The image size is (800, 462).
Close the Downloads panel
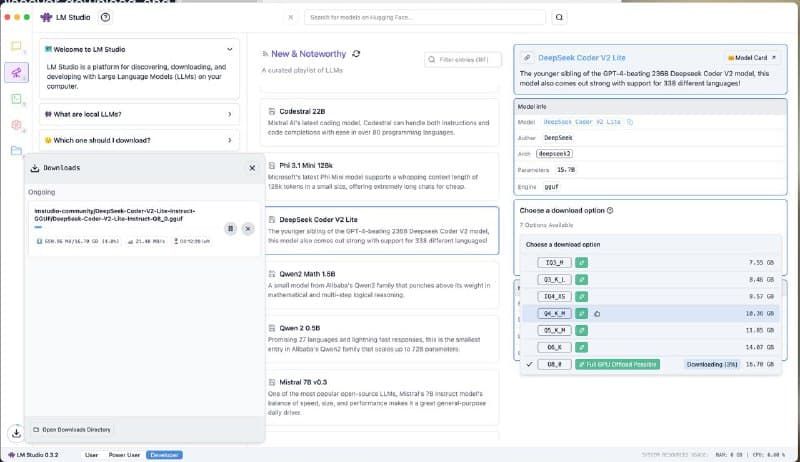pyautogui.click(x=252, y=168)
